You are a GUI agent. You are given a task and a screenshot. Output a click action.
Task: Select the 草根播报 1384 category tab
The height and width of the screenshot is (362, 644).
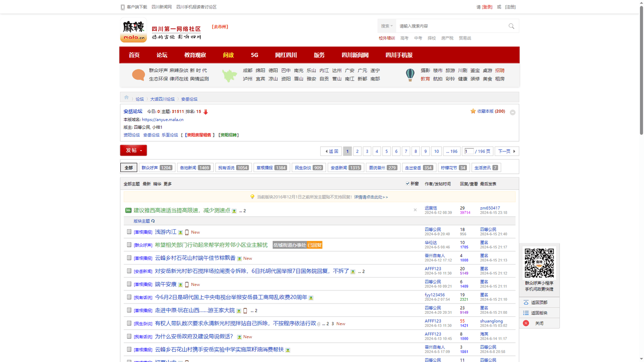click(271, 168)
